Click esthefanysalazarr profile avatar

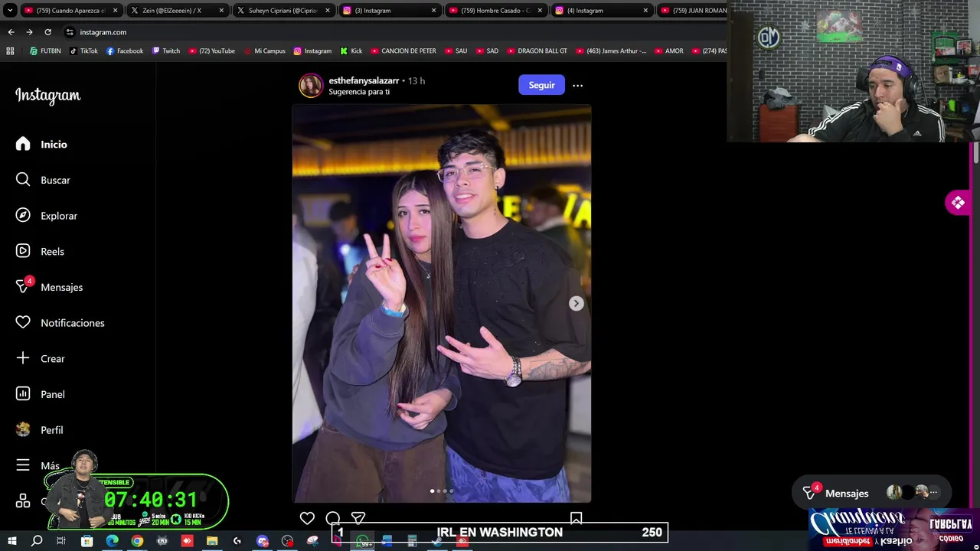tap(311, 86)
